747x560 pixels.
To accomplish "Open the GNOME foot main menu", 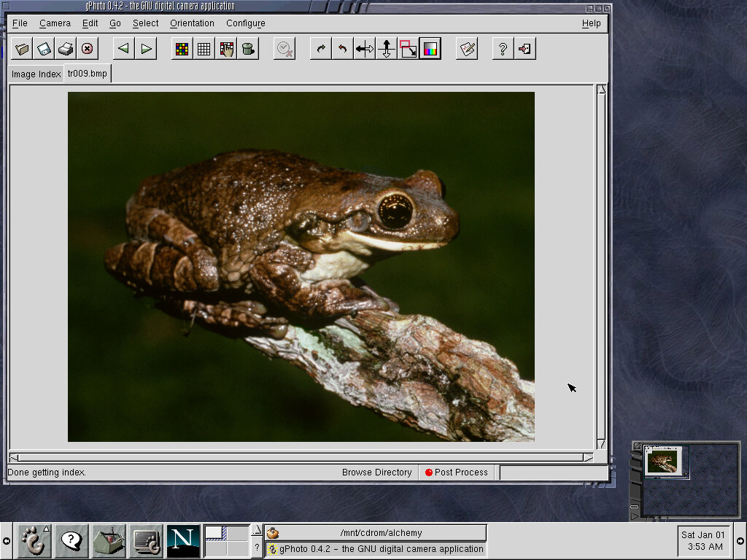I will pyautogui.click(x=34, y=540).
